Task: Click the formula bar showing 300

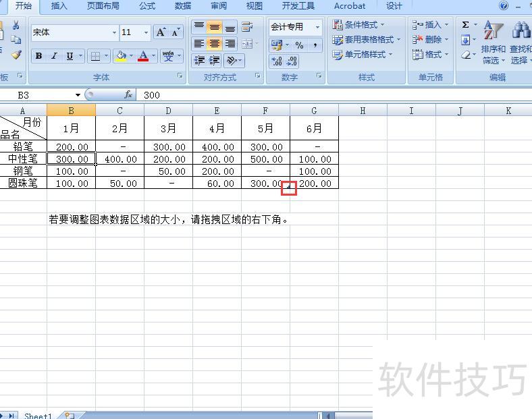Action: [334, 95]
